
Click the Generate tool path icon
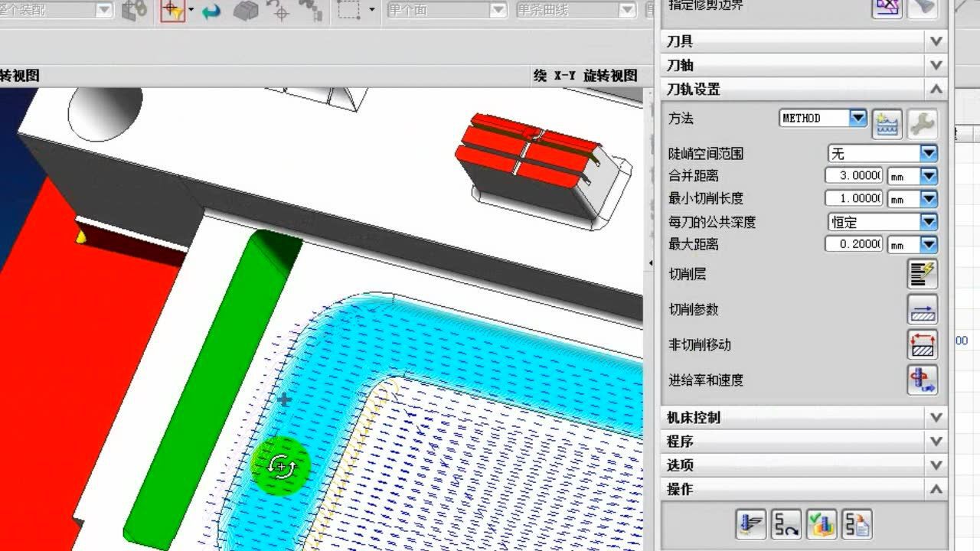coord(751,524)
